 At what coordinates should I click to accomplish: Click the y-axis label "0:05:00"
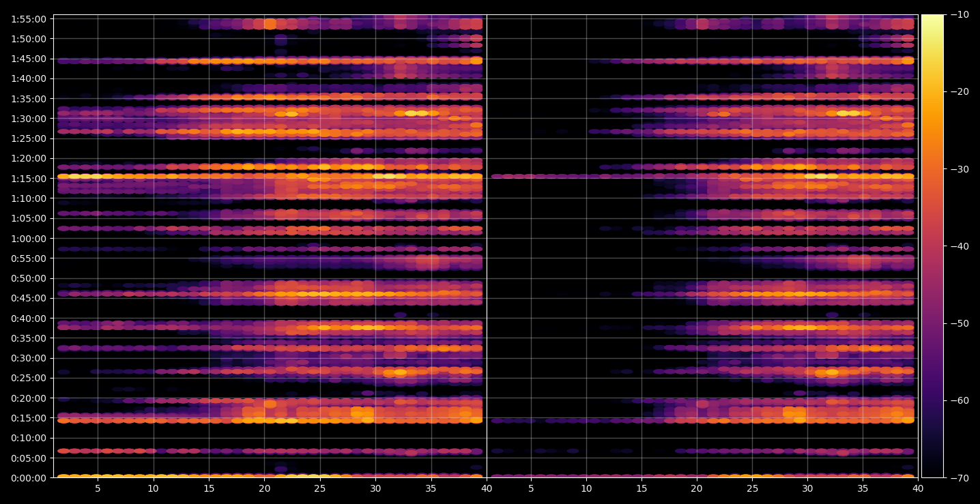29,458
